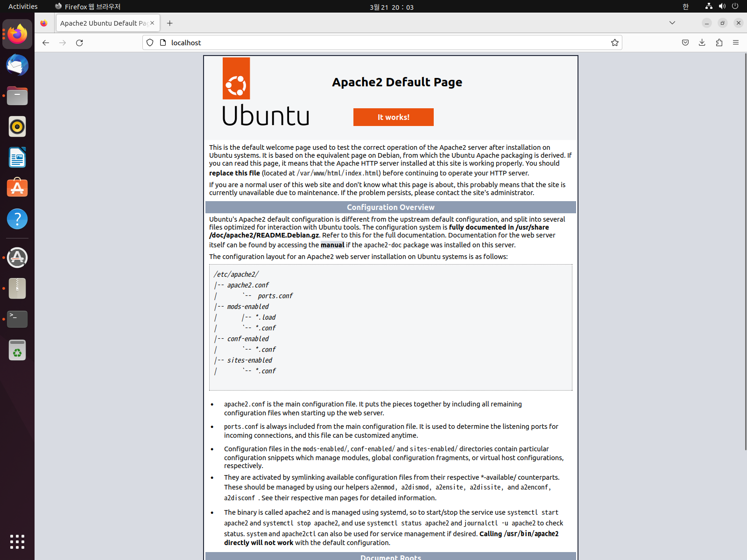Open Archive Manager from the dock

[17, 288]
